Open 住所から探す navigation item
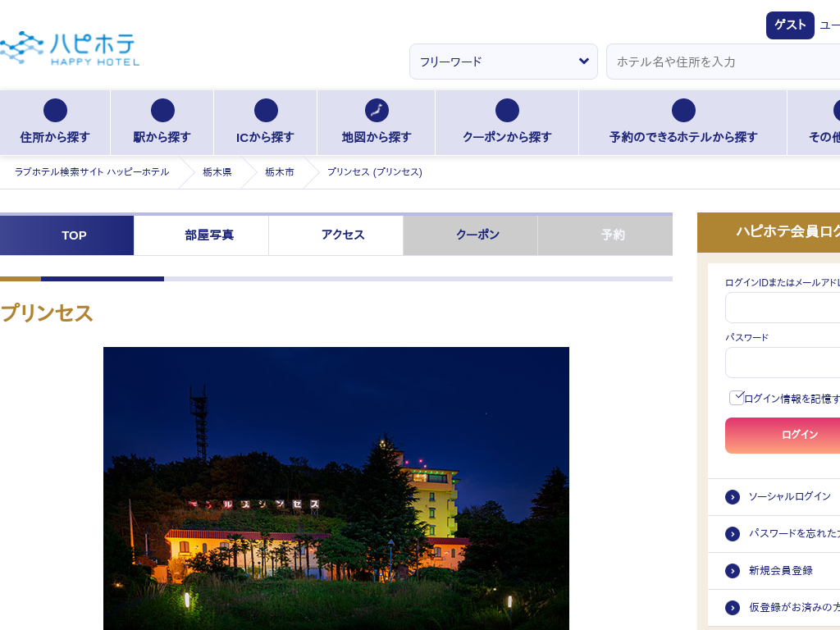The height and width of the screenshot is (630, 840). point(55,123)
